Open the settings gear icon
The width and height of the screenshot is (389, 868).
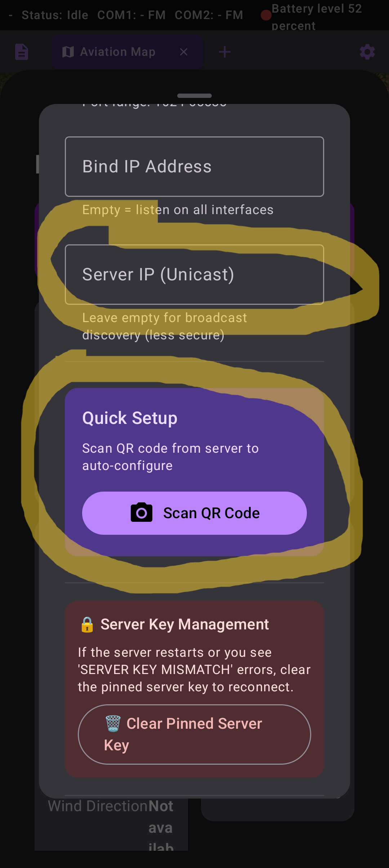(x=367, y=52)
